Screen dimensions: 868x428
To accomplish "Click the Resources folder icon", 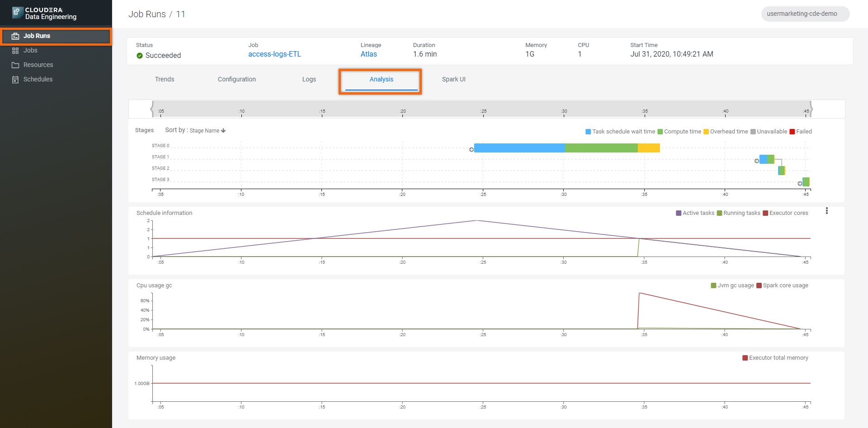I will (15, 65).
